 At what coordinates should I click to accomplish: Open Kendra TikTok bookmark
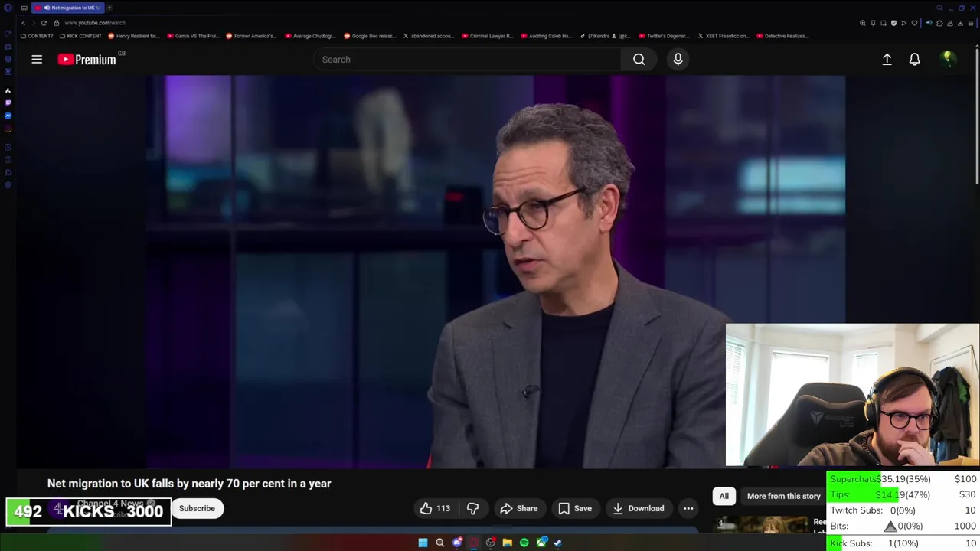606,36
